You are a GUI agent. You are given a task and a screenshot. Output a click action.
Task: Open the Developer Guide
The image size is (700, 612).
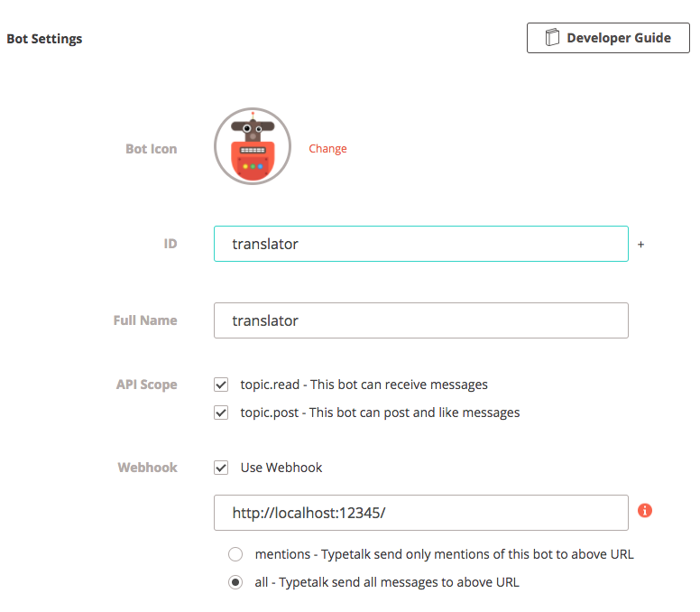click(608, 38)
